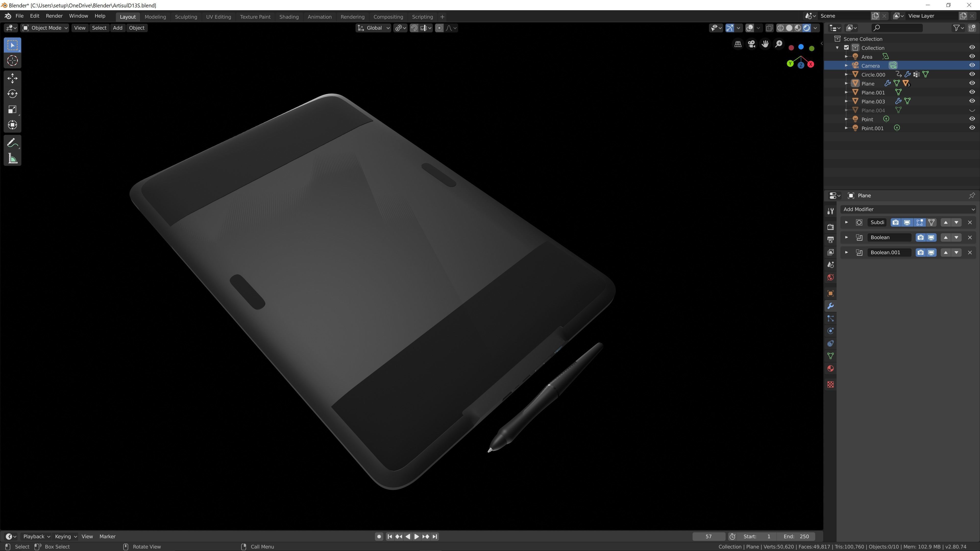
Task: Jump to the timeline end frame
Action: pos(435,536)
